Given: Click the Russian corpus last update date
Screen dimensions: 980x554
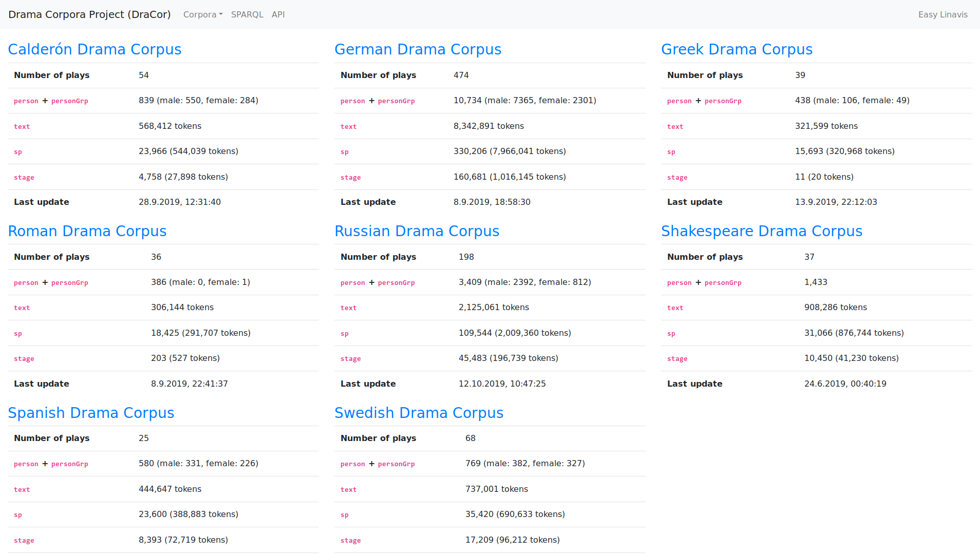Looking at the screenshot, I should pos(502,384).
